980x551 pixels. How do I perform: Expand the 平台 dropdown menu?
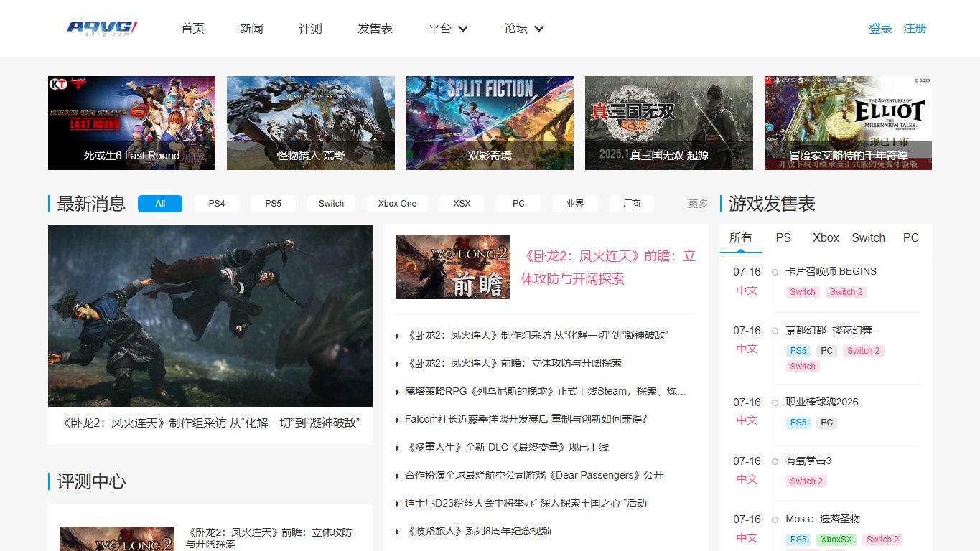coord(448,29)
